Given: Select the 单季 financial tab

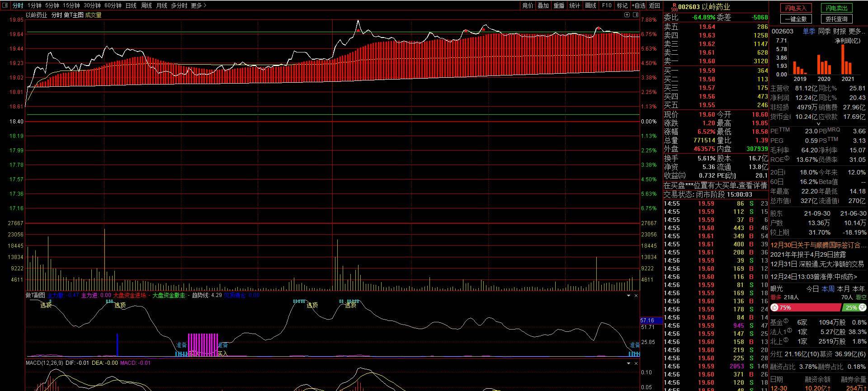Looking at the screenshot, I should pos(809,31).
